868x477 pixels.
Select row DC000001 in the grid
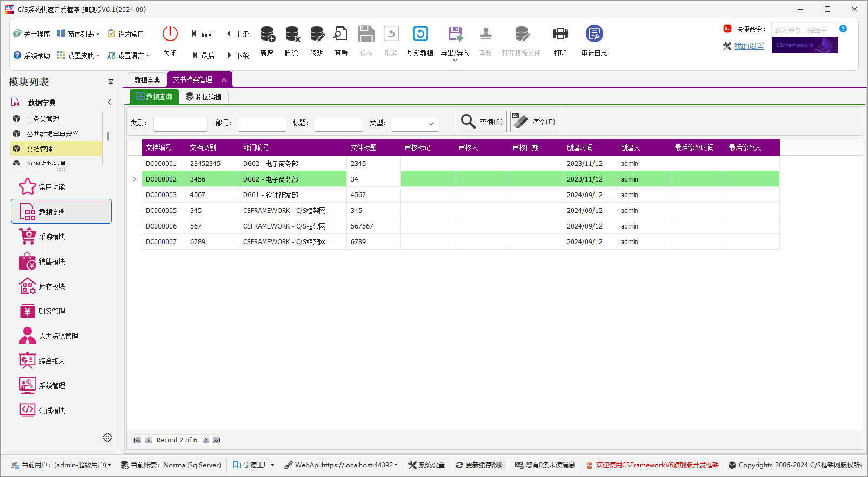point(460,164)
